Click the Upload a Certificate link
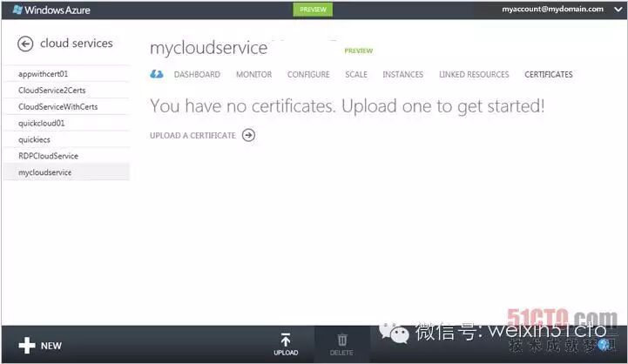 point(192,135)
